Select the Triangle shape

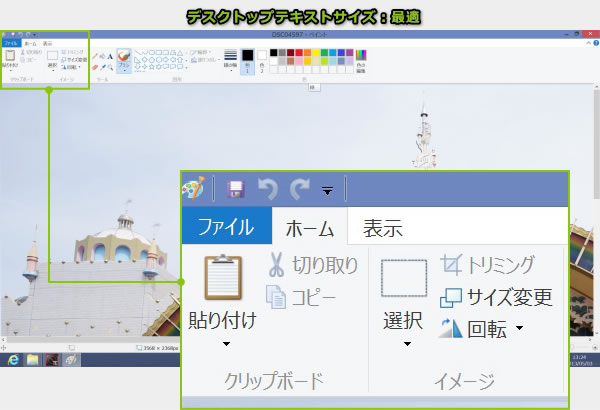179,52
